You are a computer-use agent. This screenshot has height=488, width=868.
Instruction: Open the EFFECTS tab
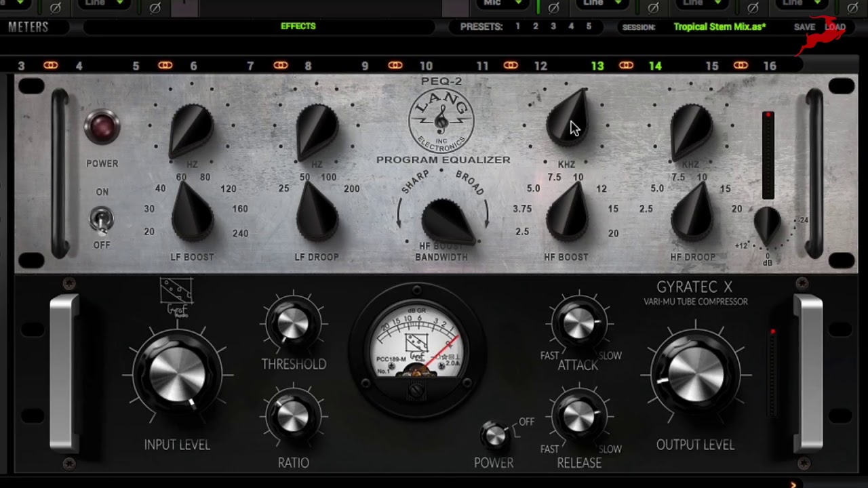pos(298,26)
